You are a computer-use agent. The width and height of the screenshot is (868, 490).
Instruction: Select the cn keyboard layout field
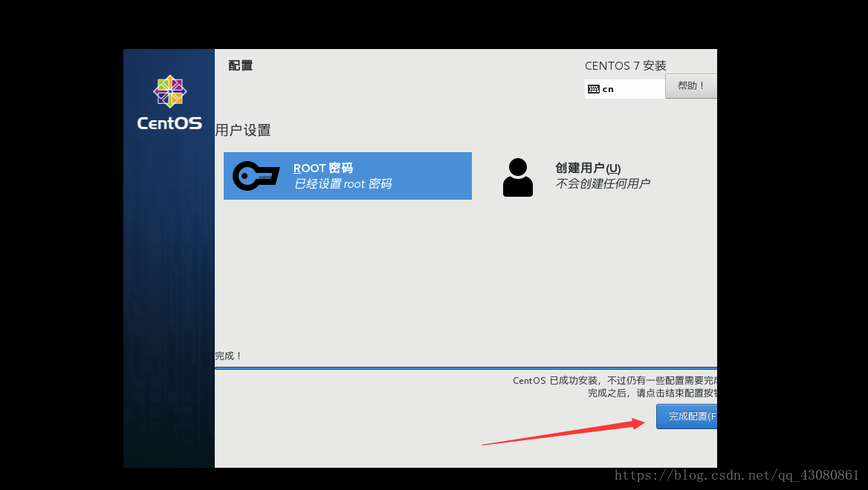(x=624, y=89)
